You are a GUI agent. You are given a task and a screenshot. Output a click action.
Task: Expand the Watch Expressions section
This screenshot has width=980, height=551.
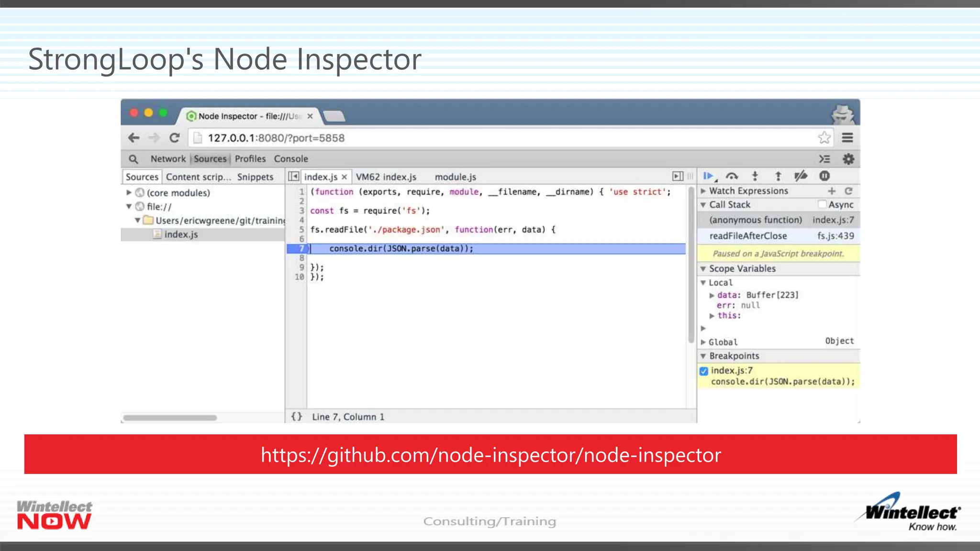[x=703, y=191]
